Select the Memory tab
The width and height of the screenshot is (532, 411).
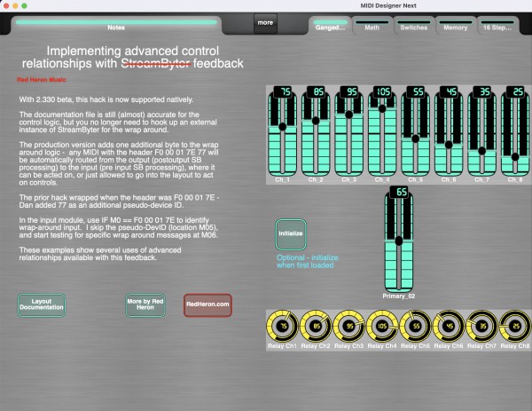pos(456,26)
